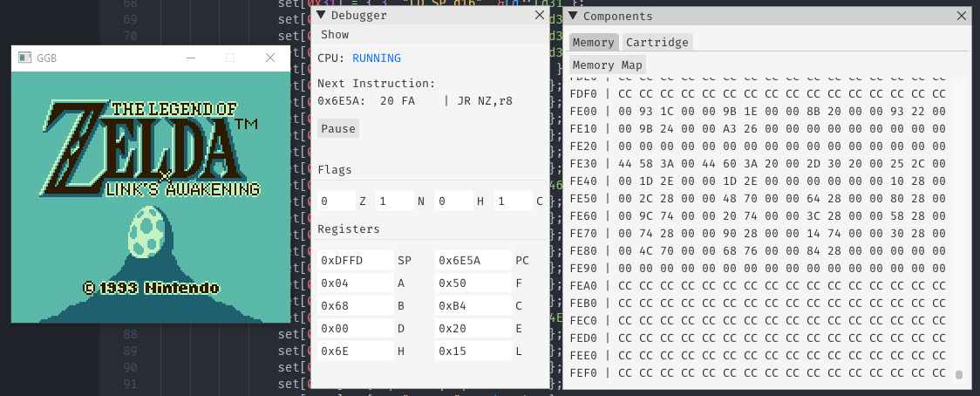Screen dimensions: 980x396
Task: Select the F register field 0x50
Action: click(473, 283)
